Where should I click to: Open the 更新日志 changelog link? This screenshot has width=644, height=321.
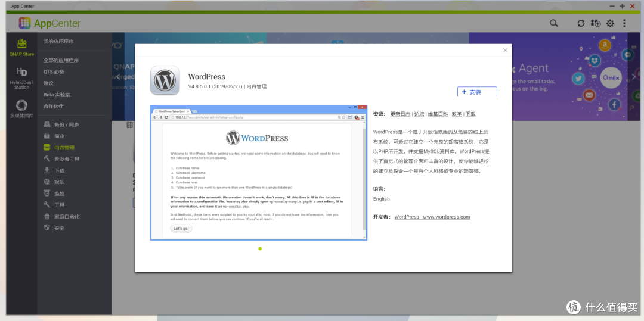point(400,114)
